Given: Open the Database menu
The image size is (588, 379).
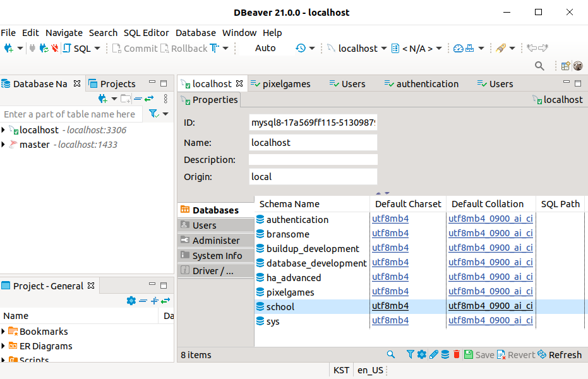Looking at the screenshot, I should click(195, 32).
